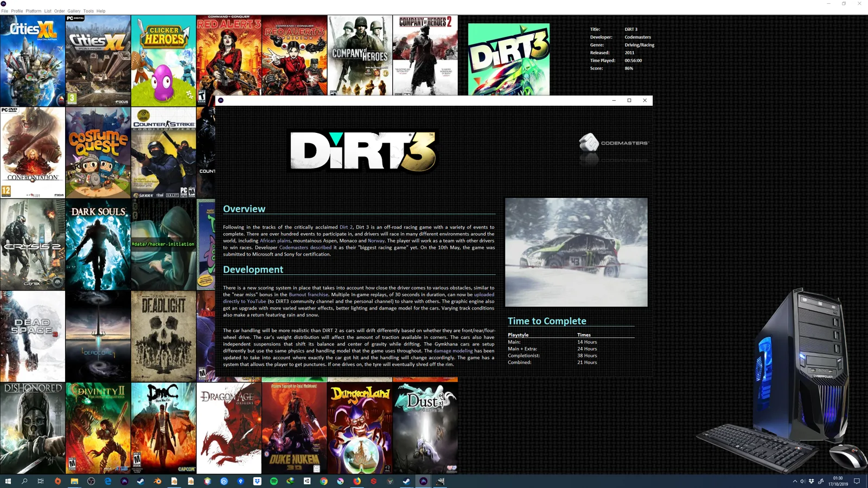Click the Codemasters logo in detail window

click(614, 143)
